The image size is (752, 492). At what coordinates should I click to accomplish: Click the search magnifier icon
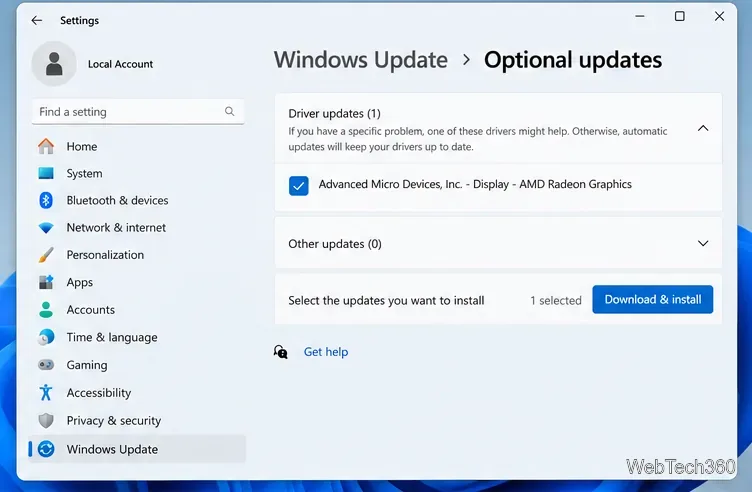230,111
